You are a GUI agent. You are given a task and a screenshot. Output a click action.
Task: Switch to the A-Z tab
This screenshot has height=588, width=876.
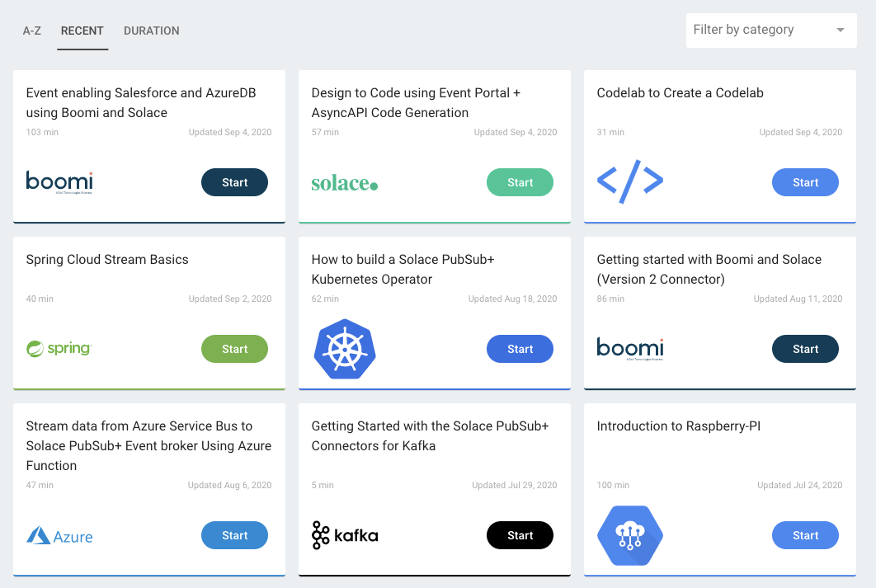point(32,31)
